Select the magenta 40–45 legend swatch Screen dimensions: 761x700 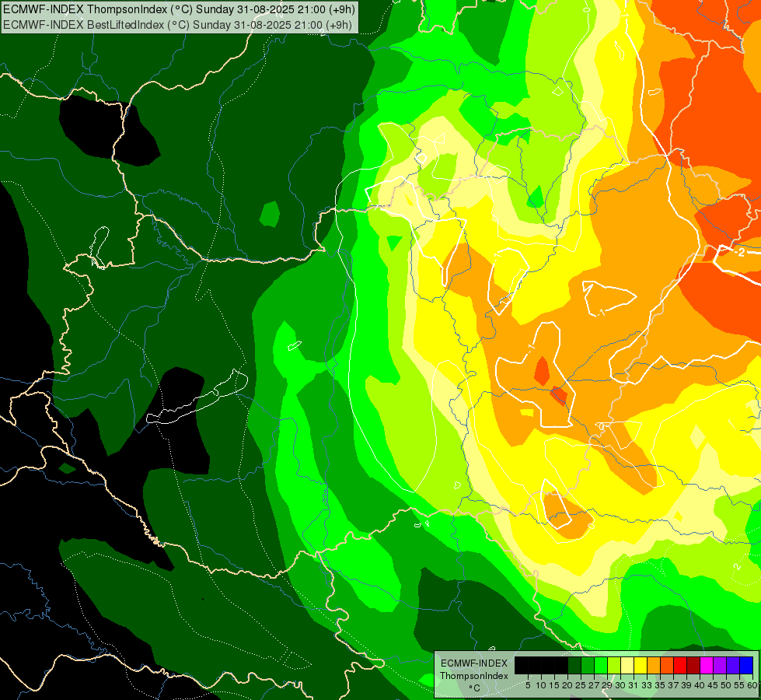point(707,665)
